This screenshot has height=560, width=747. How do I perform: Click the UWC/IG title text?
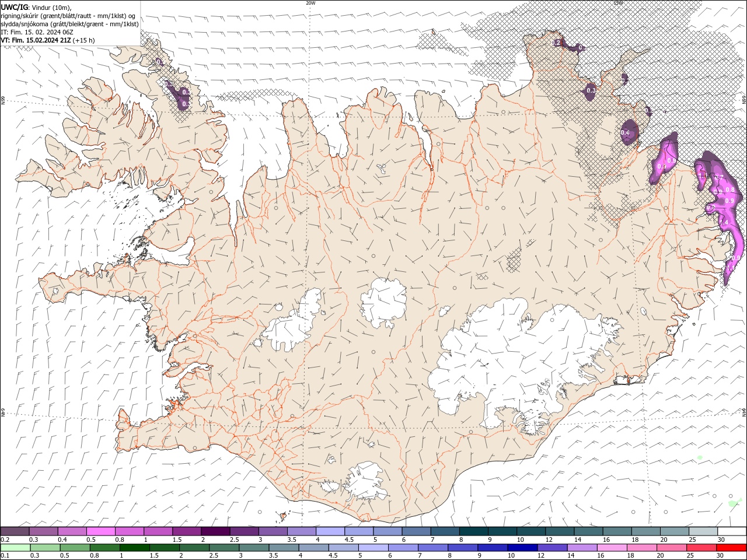[x=15, y=6]
